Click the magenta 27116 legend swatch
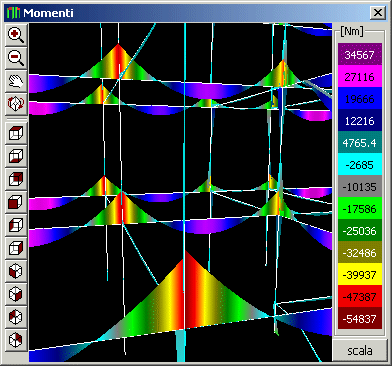 [x=360, y=77]
